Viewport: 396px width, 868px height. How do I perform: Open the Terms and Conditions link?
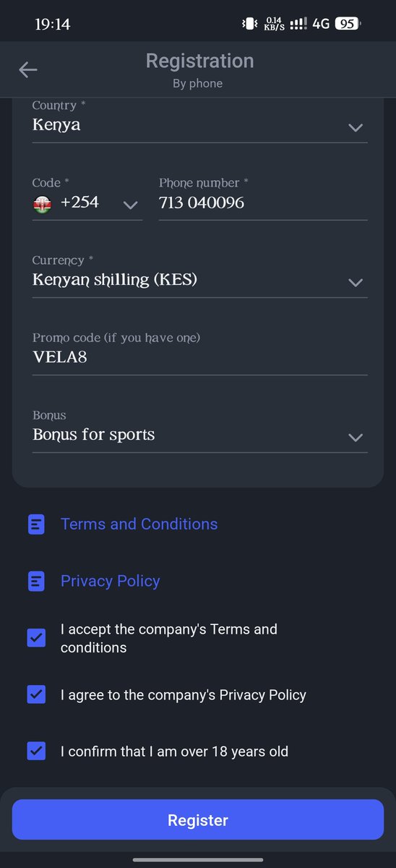(139, 524)
